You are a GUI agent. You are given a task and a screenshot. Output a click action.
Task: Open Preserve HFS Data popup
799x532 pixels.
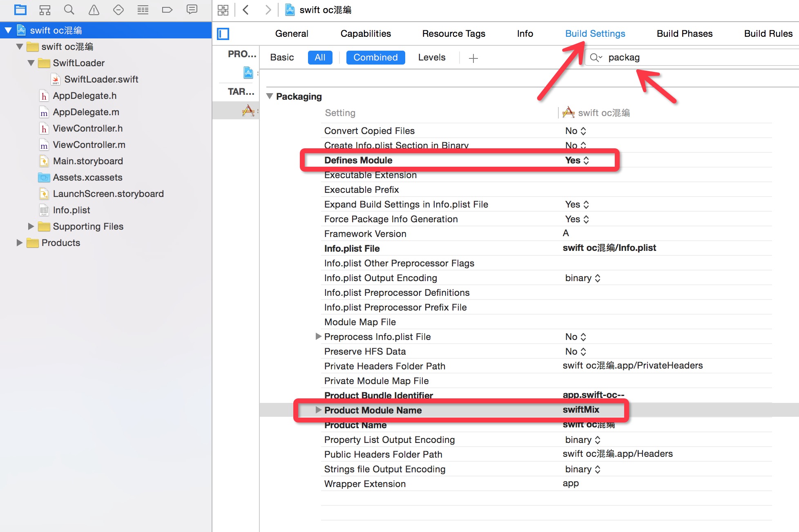pyautogui.click(x=576, y=351)
